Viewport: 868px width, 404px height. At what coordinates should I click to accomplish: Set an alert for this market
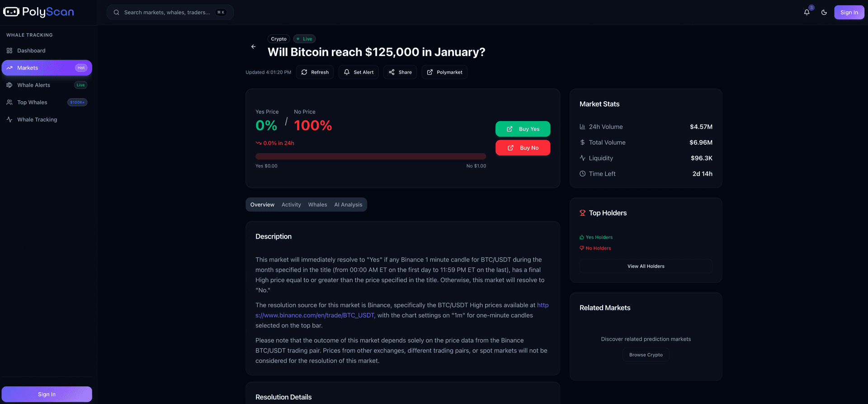click(359, 72)
